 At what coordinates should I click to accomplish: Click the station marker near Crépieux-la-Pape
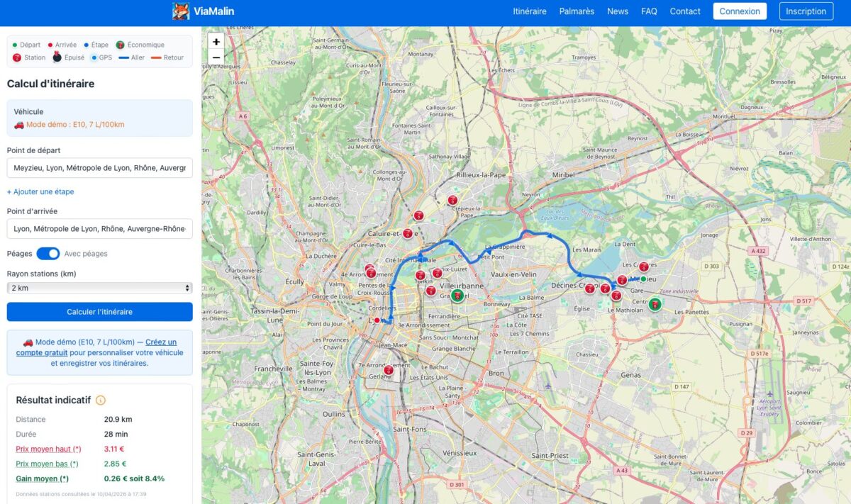click(x=452, y=200)
